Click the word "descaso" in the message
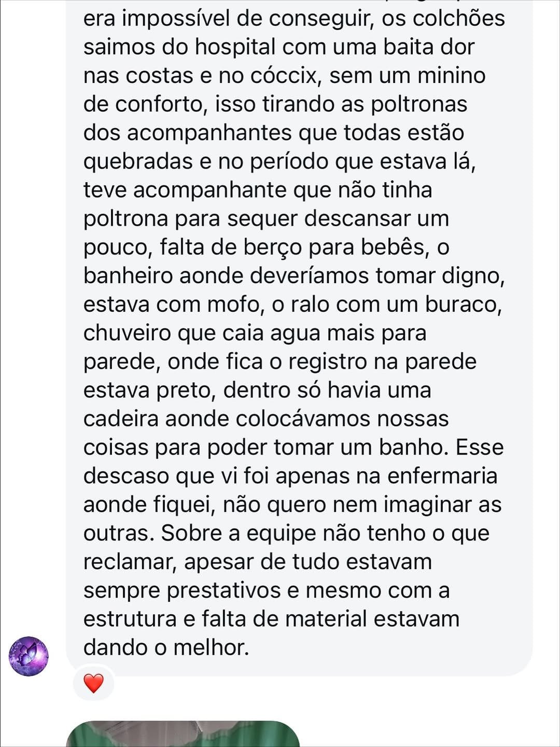 (x=126, y=476)
